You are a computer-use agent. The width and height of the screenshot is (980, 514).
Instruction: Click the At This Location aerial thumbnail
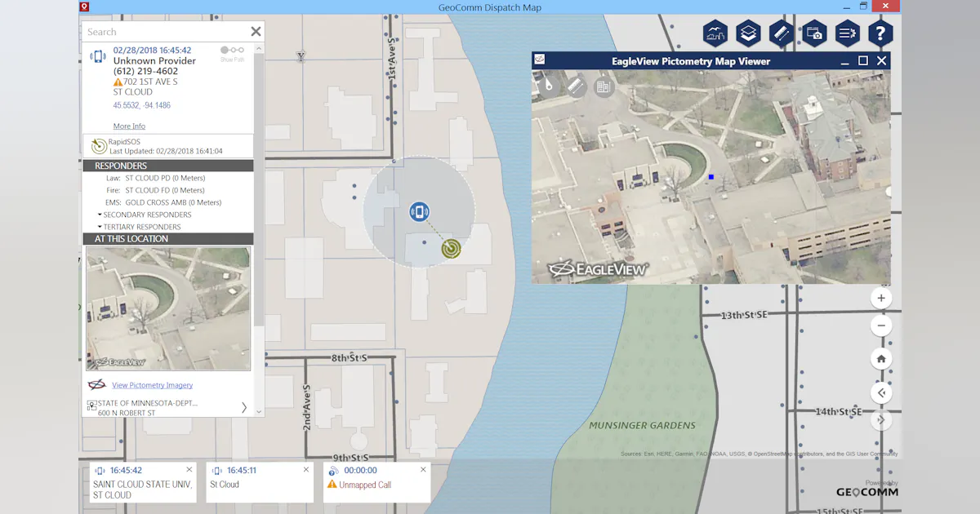168,309
